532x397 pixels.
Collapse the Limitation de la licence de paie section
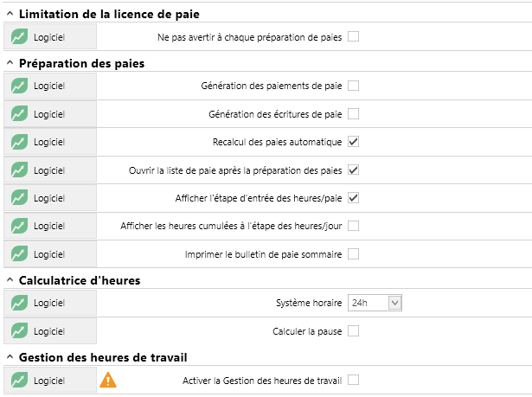pyautogui.click(x=10, y=14)
